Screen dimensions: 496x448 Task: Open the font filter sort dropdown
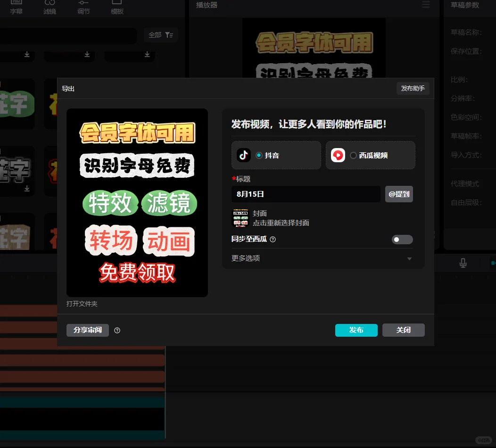point(169,35)
